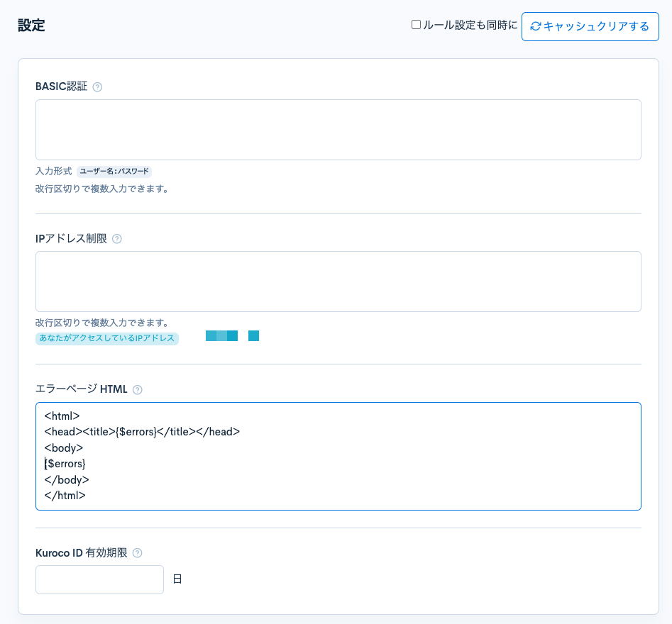Focus the IPアドレス制限 text area
The height and width of the screenshot is (624, 672).
(x=338, y=282)
